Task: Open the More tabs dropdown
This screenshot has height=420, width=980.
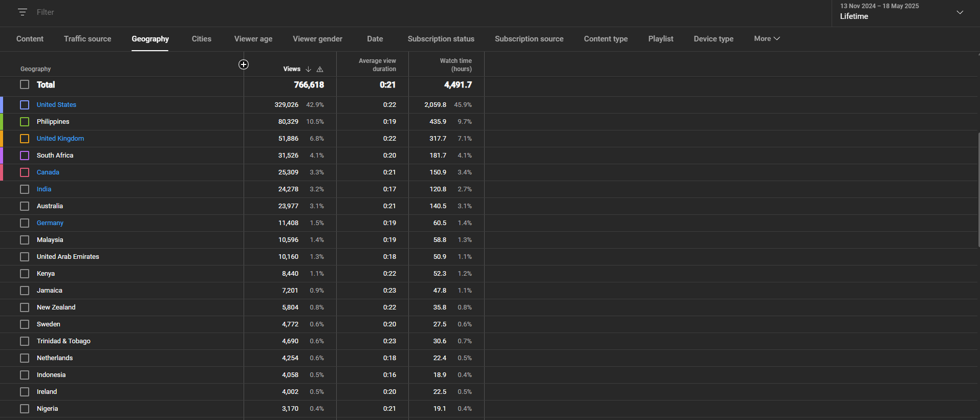Action: pos(767,38)
